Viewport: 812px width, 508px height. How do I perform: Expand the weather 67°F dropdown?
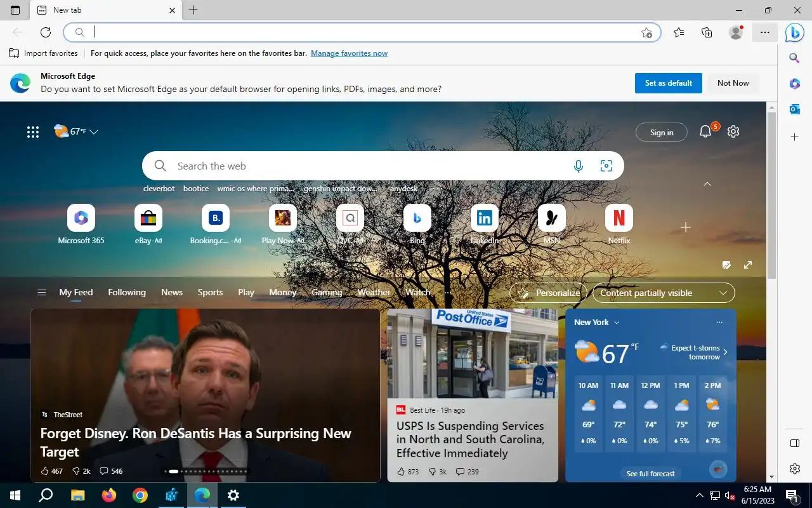[x=94, y=132]
